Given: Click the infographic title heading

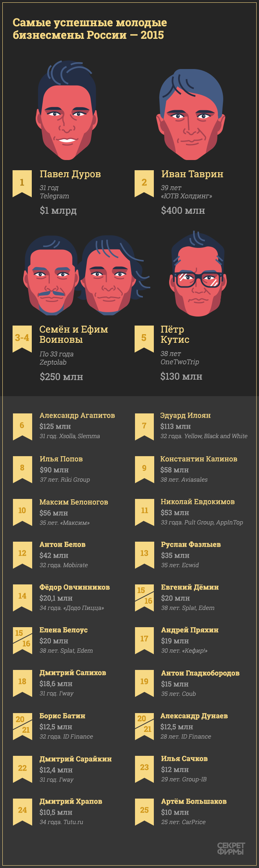Looking at the screenshot, I should click(90, 29).
